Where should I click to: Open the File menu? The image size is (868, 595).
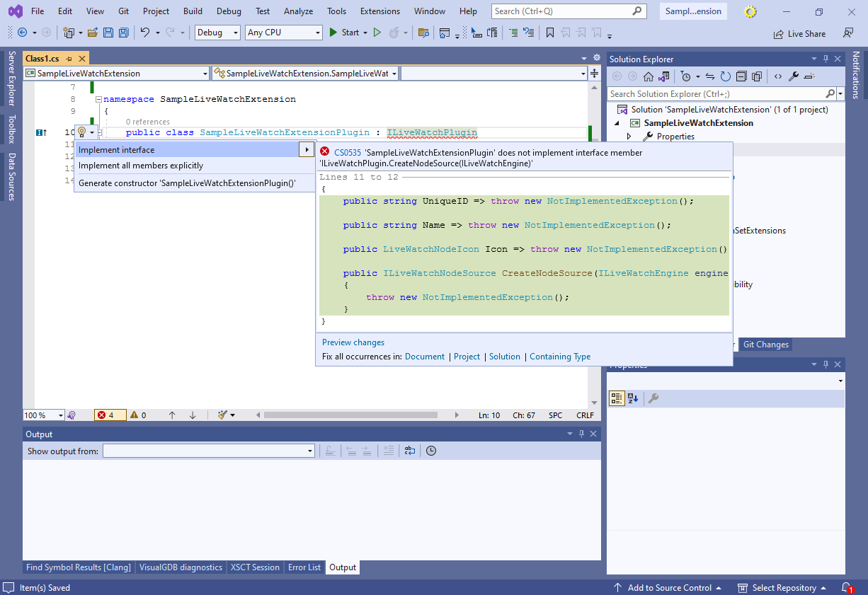(38, 11)
